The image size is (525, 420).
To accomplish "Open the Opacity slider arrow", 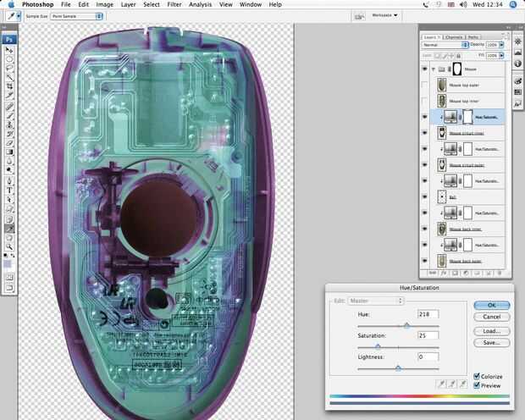I will point(501,45).
